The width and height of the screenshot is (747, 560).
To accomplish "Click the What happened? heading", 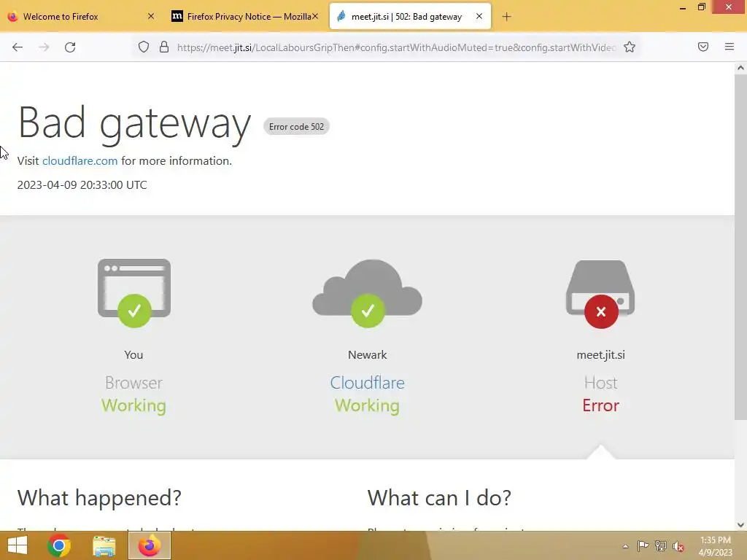I will tap(99, 497).
